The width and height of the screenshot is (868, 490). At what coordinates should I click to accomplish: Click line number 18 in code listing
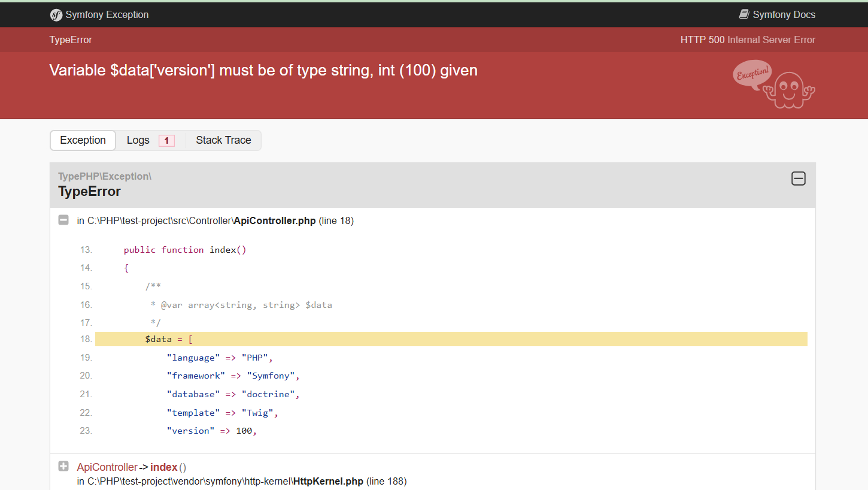(86, 339)
